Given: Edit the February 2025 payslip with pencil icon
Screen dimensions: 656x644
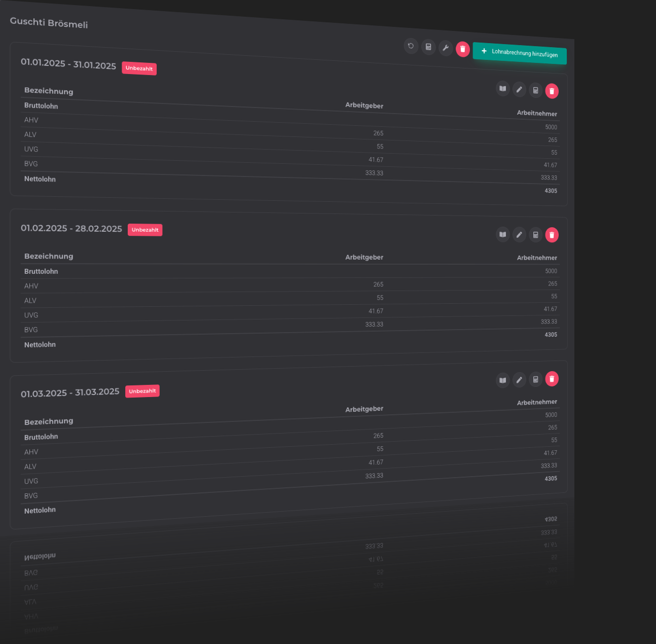Looking at the screenshot, I should coord(519,235).
